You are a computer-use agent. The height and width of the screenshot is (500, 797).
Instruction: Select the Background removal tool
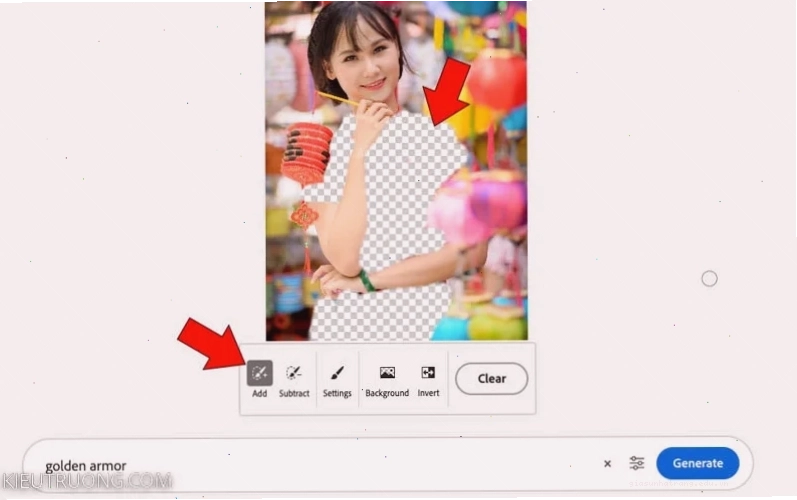[387, 379]
